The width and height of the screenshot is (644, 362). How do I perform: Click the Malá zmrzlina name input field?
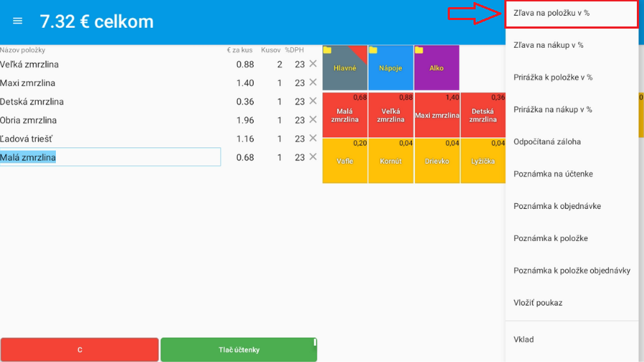point(110,157)
